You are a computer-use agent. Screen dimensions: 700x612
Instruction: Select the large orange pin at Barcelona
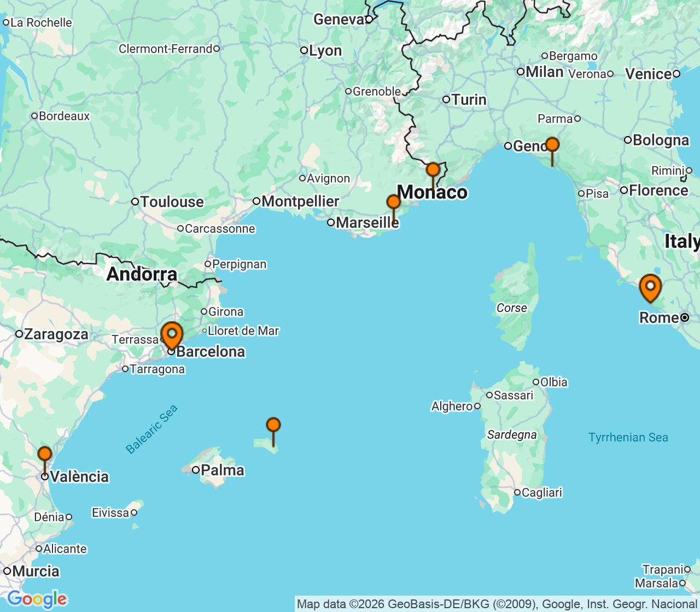[x=172, y=335]
